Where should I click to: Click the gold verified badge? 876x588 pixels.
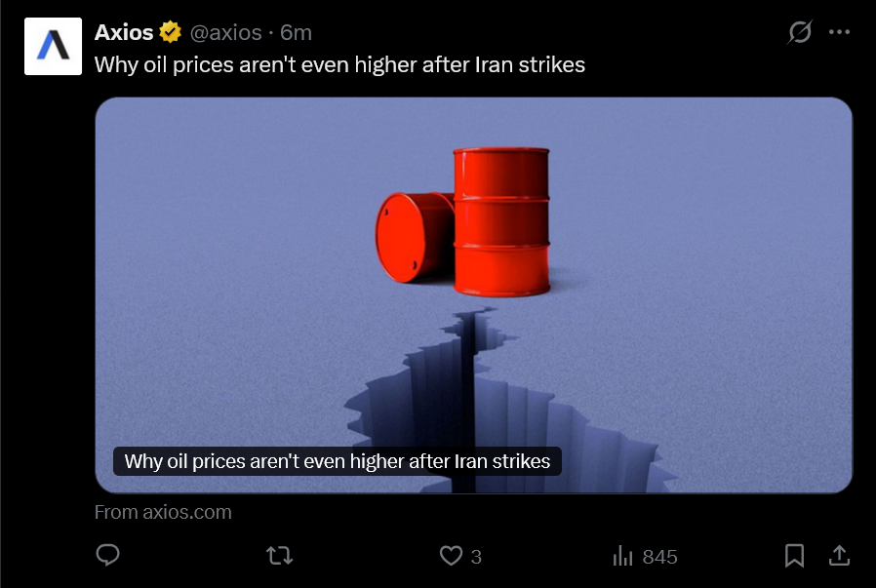click(170, 32)
